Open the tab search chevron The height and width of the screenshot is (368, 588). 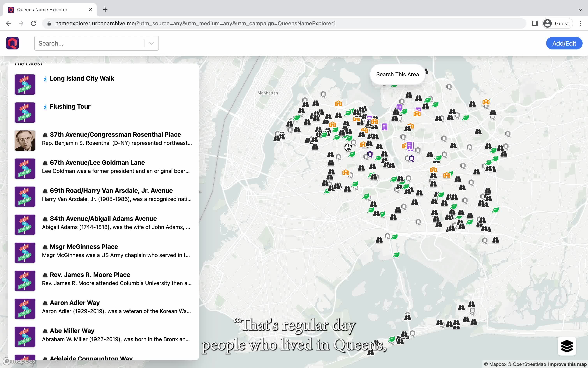click(x=580, y=10)
